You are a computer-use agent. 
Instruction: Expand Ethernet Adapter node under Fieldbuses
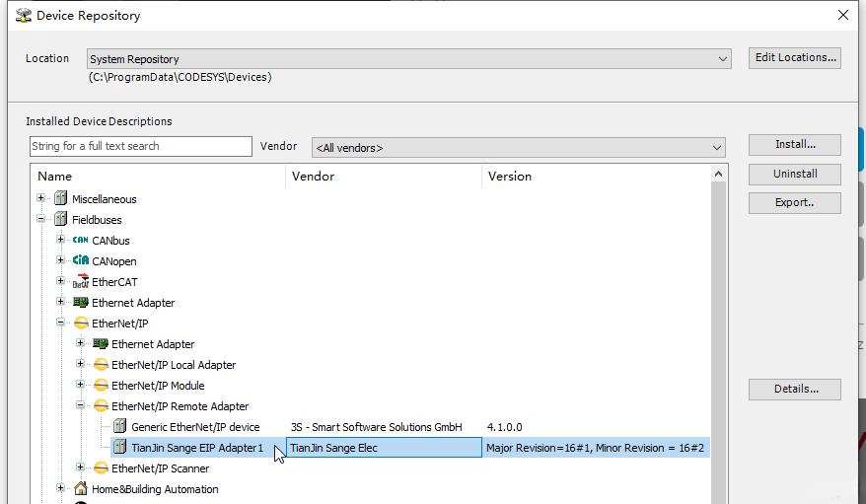(61, 302)
